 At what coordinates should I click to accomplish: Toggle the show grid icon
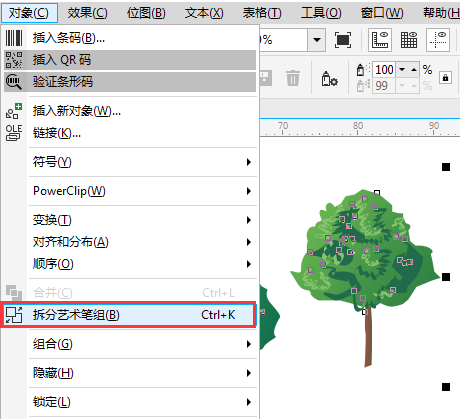409,40
